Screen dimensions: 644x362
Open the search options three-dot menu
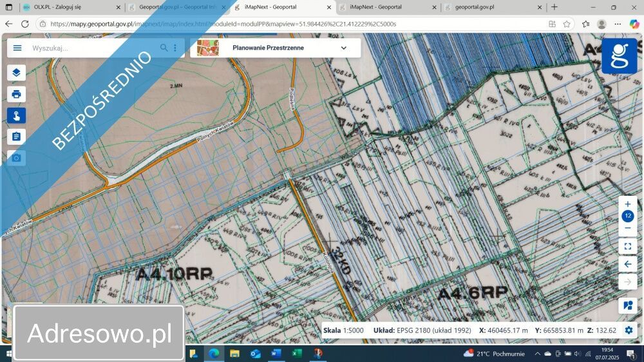click(x=175, y=48)
